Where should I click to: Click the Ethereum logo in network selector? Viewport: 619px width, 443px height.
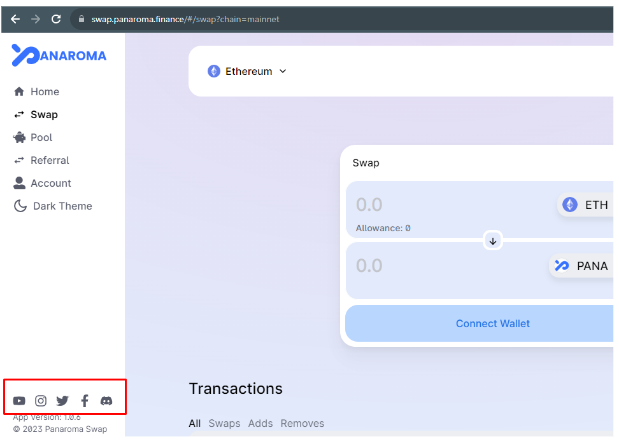[214, 71]
